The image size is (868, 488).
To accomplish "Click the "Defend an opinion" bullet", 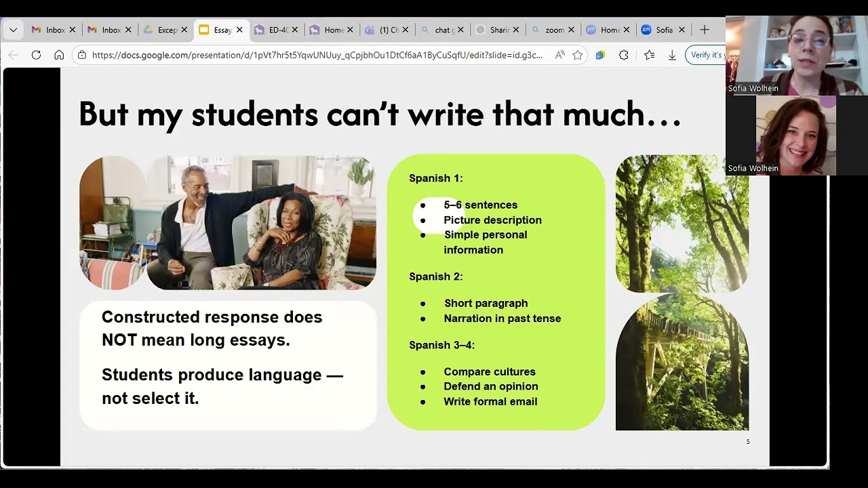I will click(491, 386).
